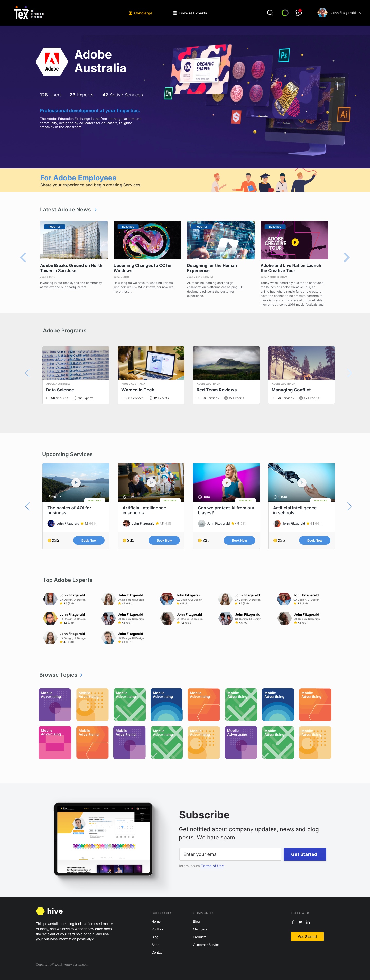The width and height of the screenshot is (370, 980).
Task: Click the For Adobe Employees banner heading
Action: [78, 178]
